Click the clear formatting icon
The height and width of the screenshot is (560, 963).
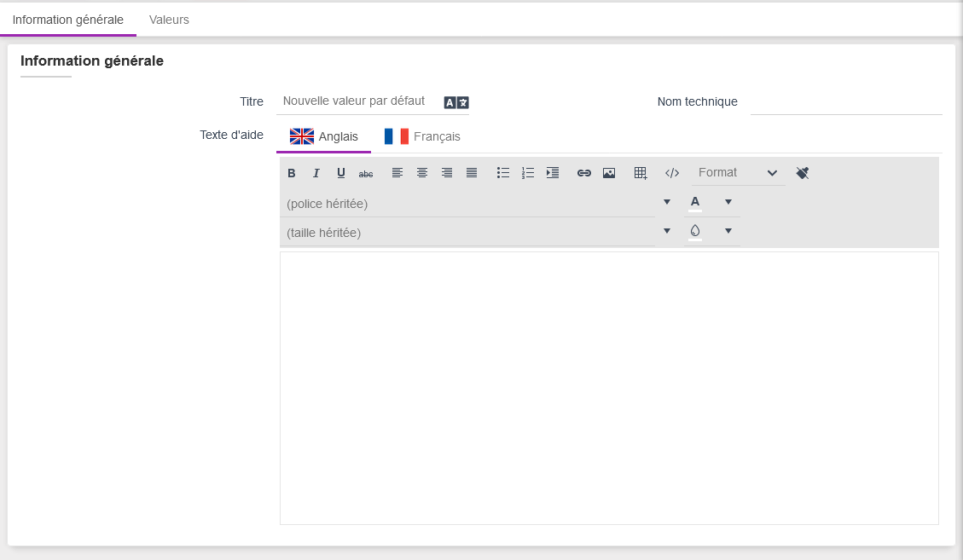point(803,173)
